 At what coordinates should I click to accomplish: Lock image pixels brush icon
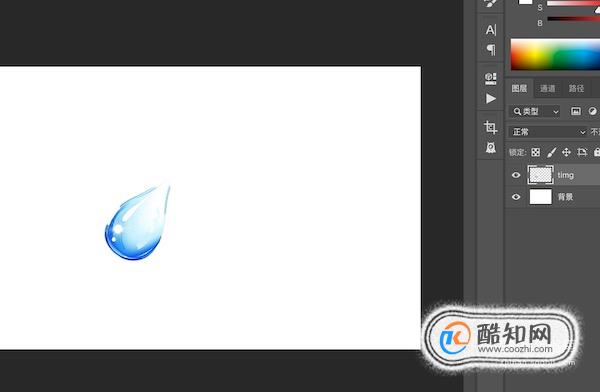tap(551, 152)
